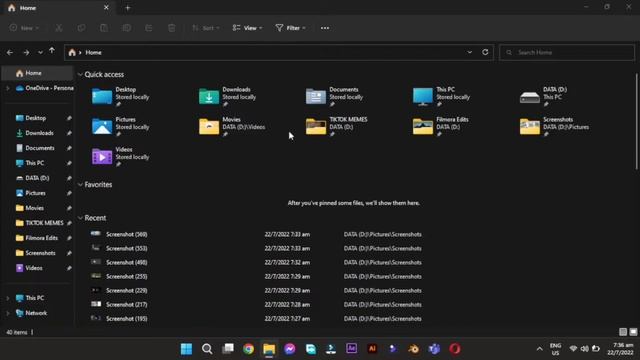The height and width of the screenshot is (360, 640).
Task: Open the Desktop folder in Quick access
Action: tap(120, 97)
